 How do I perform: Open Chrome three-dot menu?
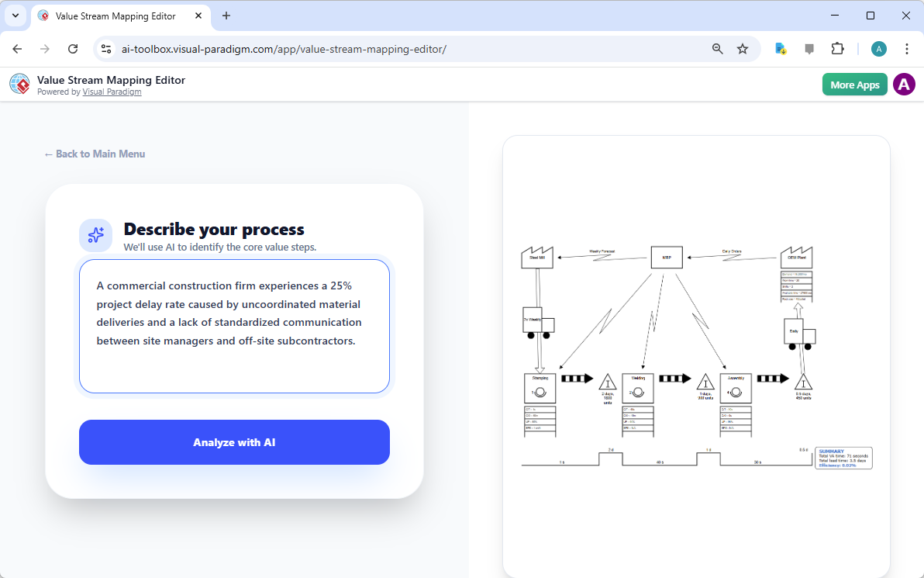(x=906, y=49)
